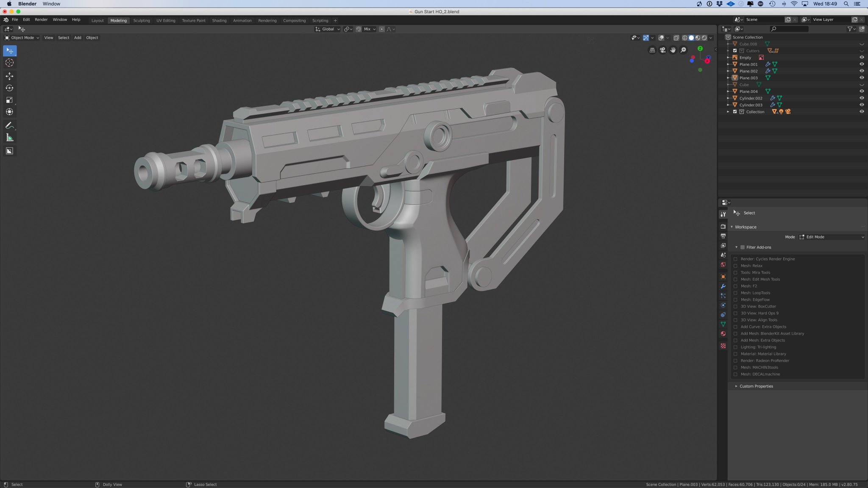Click the Add menu in viewport header

[x=78, y=38]
